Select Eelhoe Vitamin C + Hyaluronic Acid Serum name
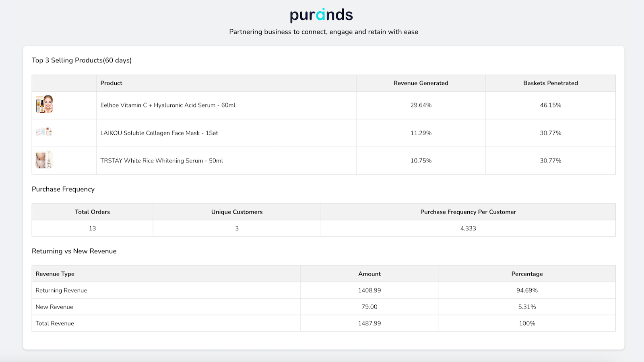The width and height of the screenshot is (644, 362). [x=168, y=105]
